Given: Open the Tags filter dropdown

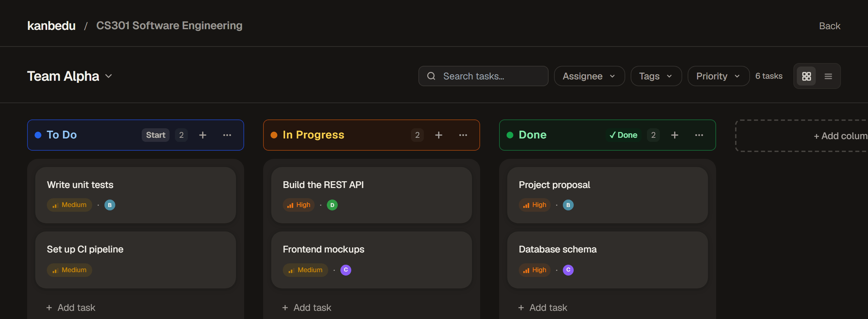Looking at the screenshot, I should pyautogui.click(x=656, y=76).
